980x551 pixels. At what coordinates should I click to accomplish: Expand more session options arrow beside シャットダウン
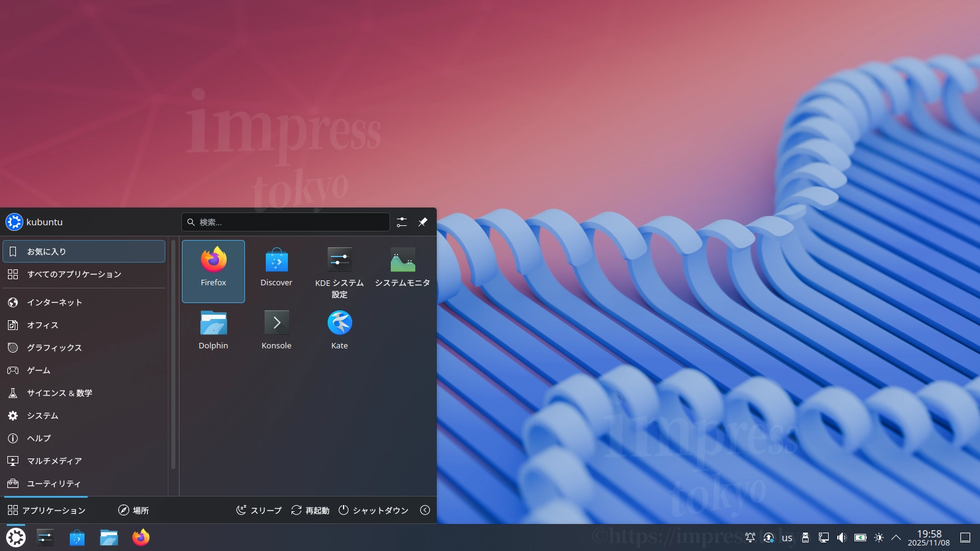[425, 510]
